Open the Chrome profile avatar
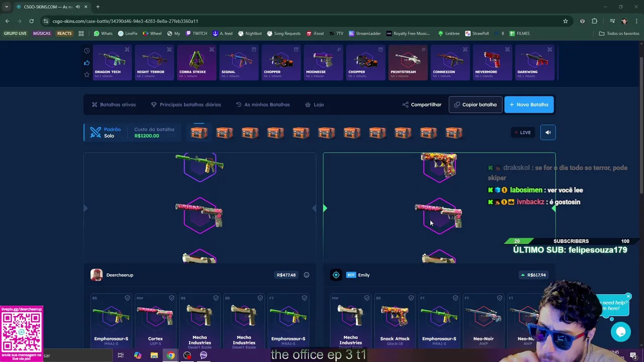 click(624, 21)
